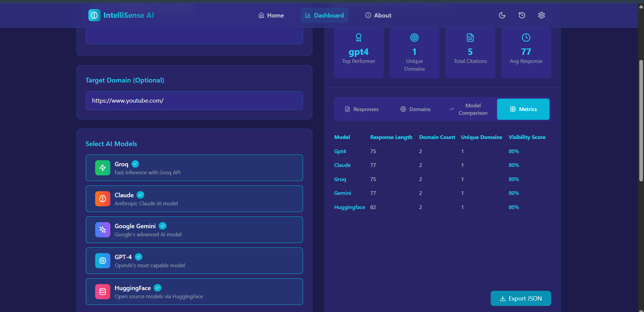Screen dimensions: 644x312
Task: Open the Dashboard nav item
Action: tap(324, 15)
